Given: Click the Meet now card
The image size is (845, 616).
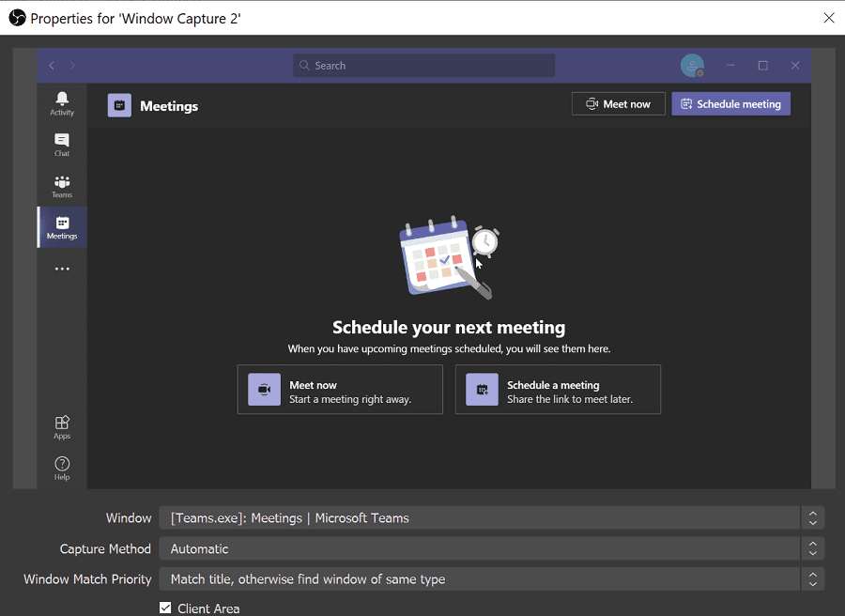Looking at the screenshot, I should coord(340,390).
